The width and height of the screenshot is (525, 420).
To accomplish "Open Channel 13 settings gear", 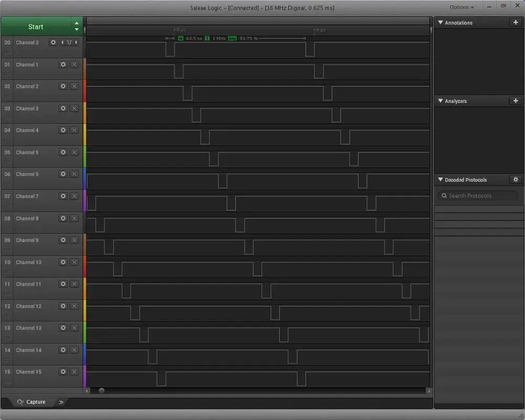I will coord(63,328).
